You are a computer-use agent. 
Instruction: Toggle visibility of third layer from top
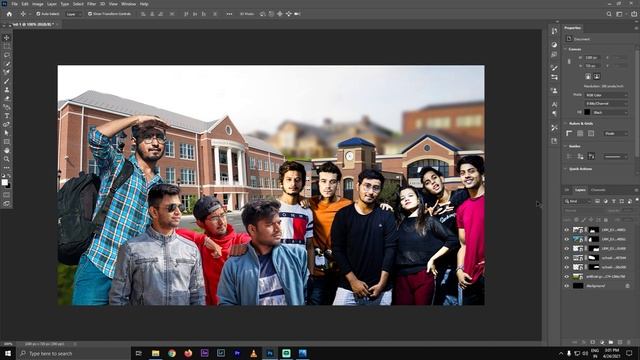(x=566, y=249)
